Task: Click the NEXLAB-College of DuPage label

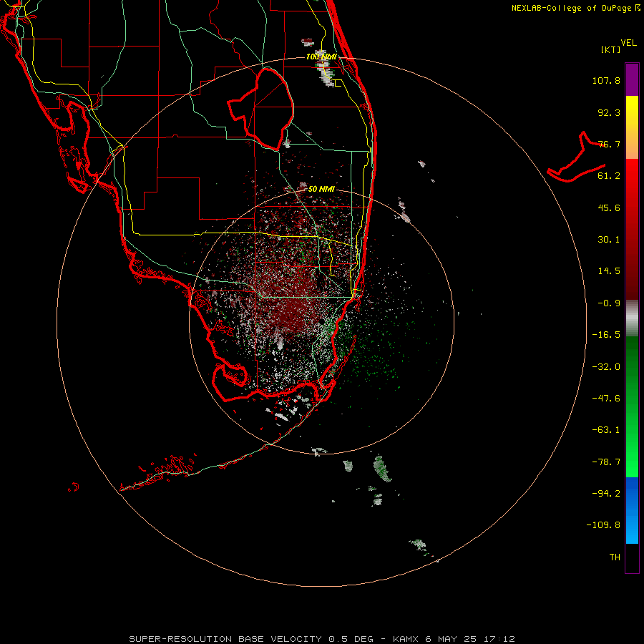Action: [x=573, y=8]
